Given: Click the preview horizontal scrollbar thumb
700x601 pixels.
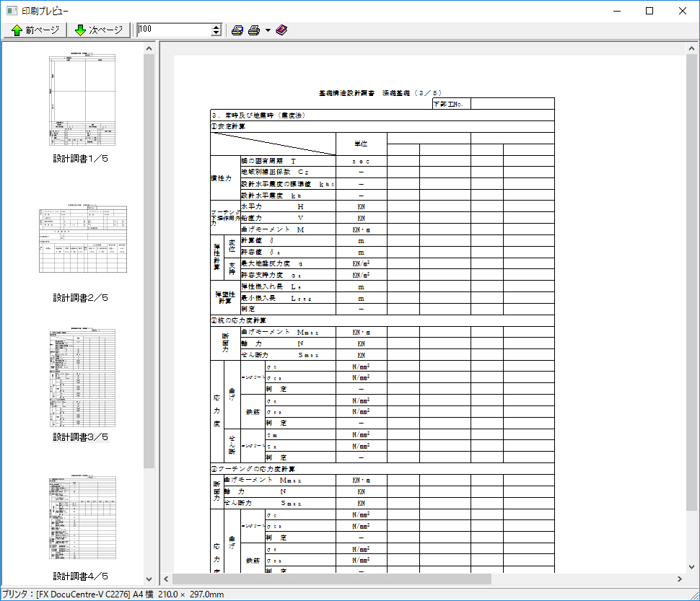Looking at the screenshot, I should click(x=332, y=579).
